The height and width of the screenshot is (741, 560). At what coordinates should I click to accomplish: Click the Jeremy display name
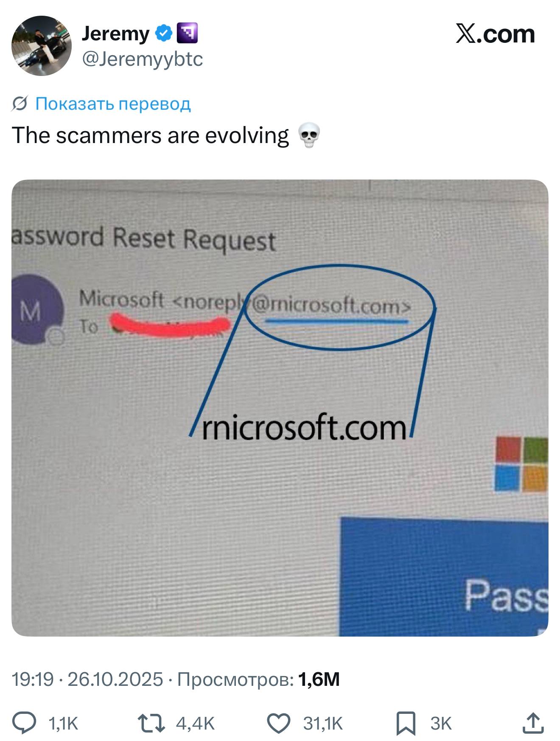pyautogui.click(x=115, y=34)
